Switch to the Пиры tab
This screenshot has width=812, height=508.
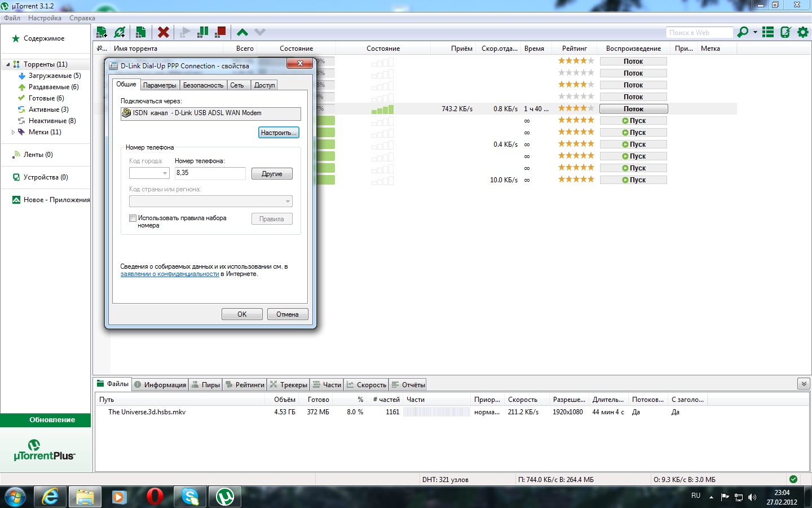(205, 385)
